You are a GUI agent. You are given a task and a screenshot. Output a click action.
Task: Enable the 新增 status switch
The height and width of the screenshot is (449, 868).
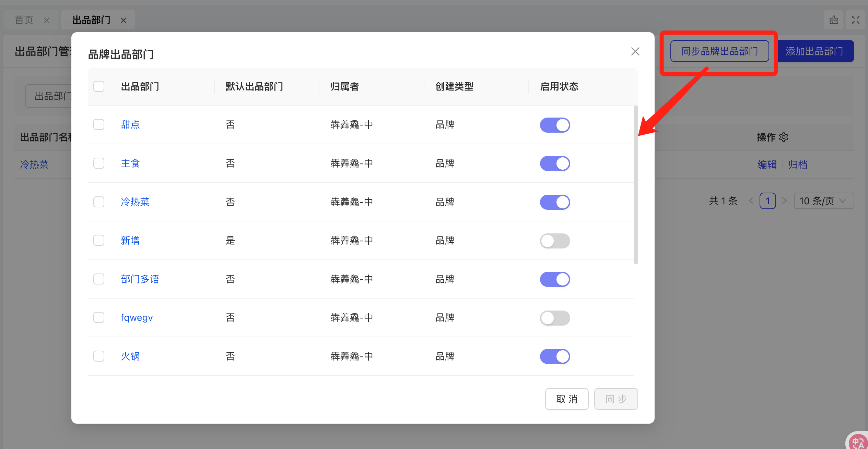click(555, 241)
